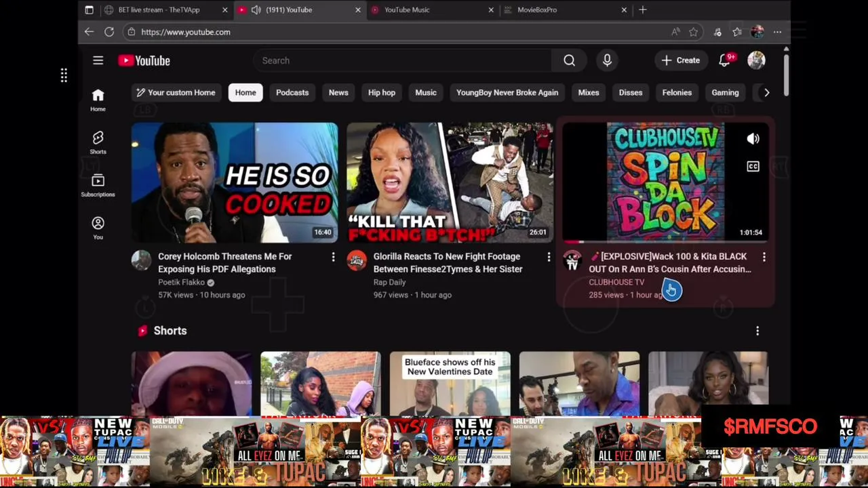Open Poetik Flakko channel avatar

141,260
